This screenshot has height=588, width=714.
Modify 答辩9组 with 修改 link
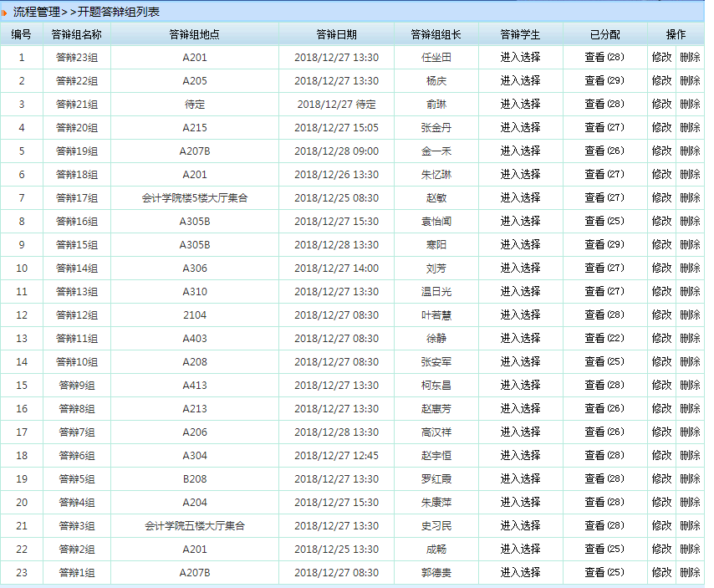pyautogui.click(x=660, y=386)
